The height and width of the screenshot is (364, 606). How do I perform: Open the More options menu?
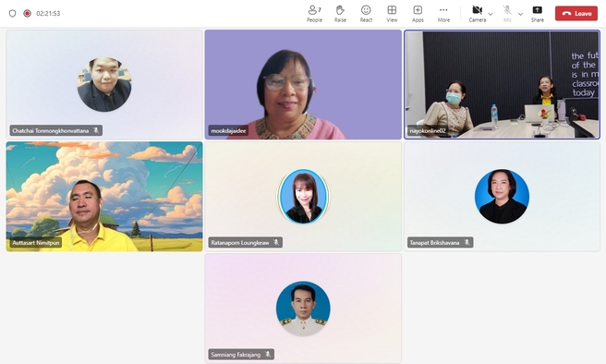tap(443, 14)
